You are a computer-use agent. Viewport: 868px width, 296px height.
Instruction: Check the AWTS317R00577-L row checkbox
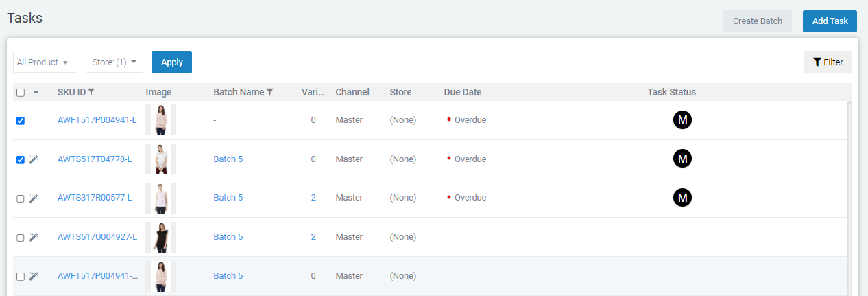click(21, 198)
